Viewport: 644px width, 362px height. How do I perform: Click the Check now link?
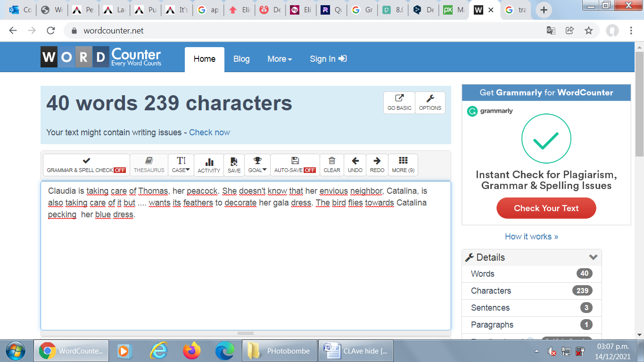[x=209, y=132]
